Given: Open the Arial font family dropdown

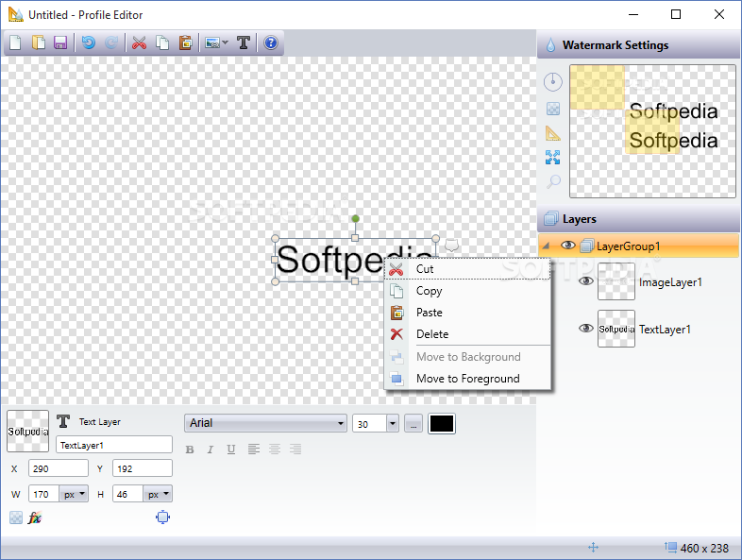Looking at the screenshot, I should coord(265,423).
